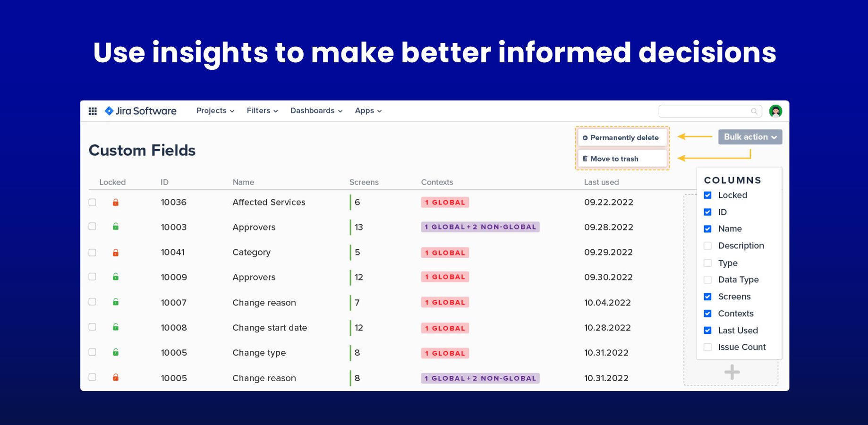Click the last used date 09.22.2022

609,202
